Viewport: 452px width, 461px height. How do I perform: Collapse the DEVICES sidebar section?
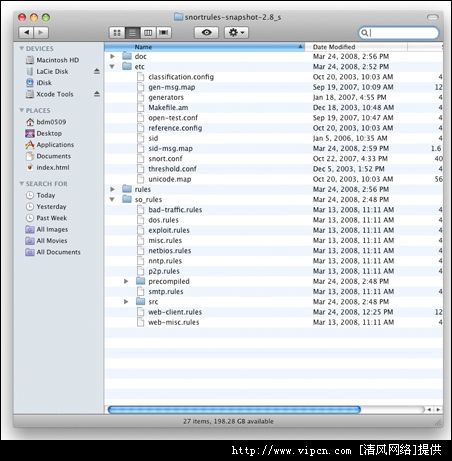coord(22,48)
